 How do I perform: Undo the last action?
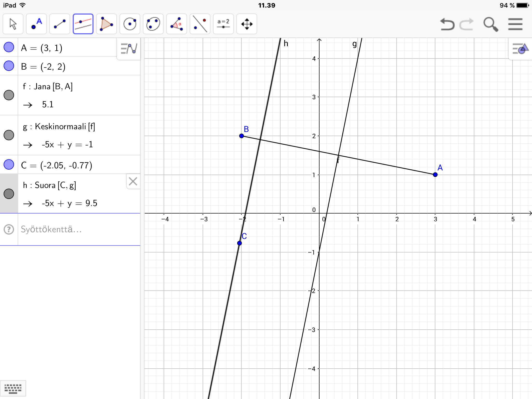pyautogui.click(x=447, y=24)
